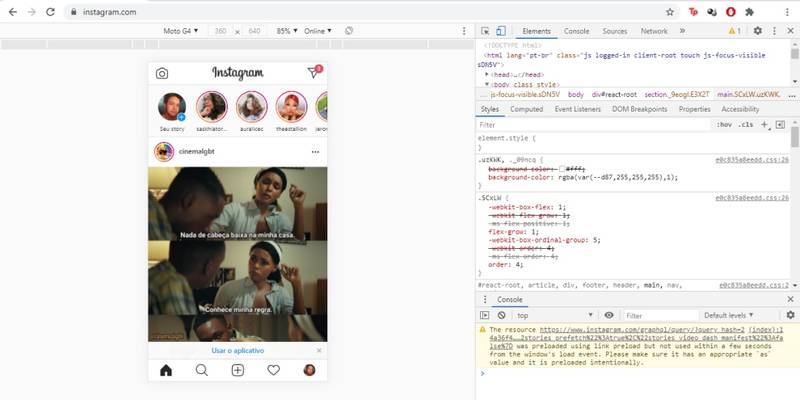This screenshot has height=400, width=800.
Task: Open the activity heart icon
Action: tap(273, 370)
